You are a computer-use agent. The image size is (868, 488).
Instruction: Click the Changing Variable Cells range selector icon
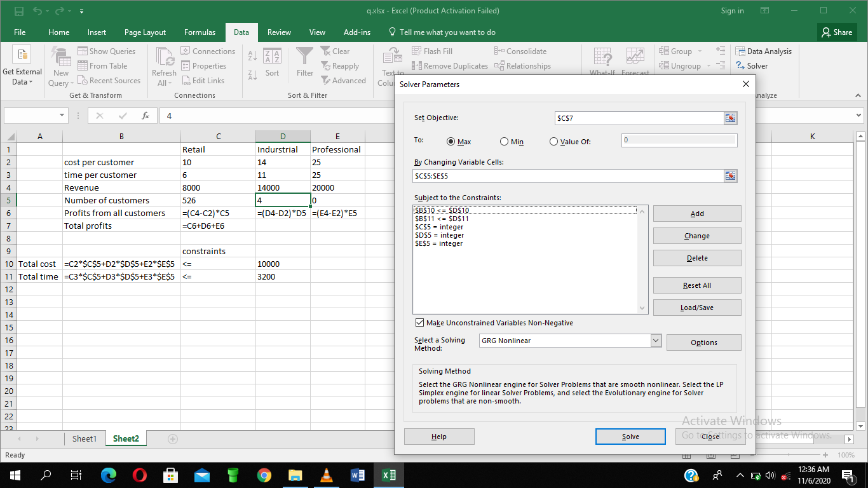click(730, 176)
